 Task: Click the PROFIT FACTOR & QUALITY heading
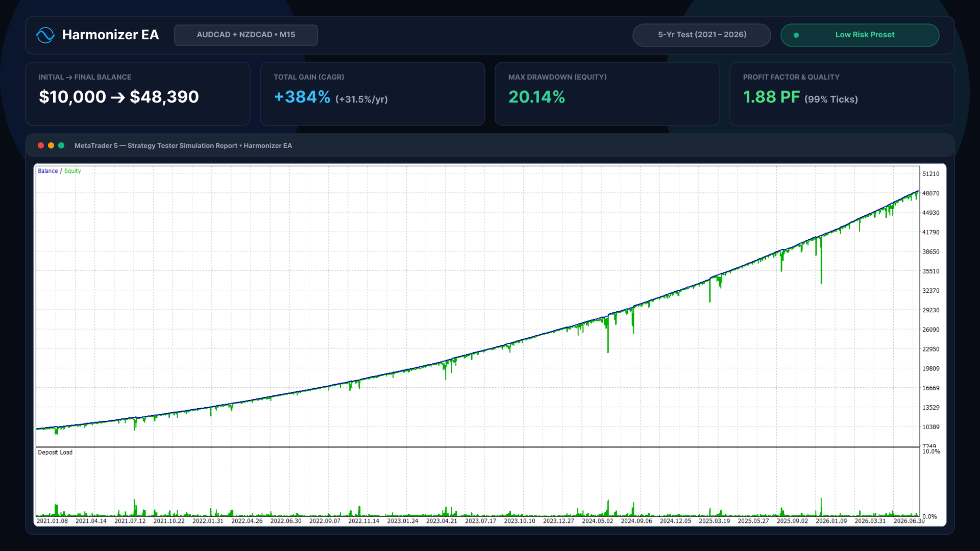(x=791, y=77)
